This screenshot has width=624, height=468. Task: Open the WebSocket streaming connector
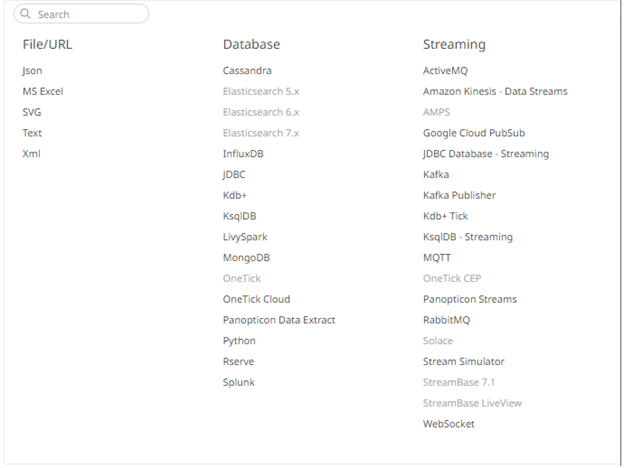(448, 424)
